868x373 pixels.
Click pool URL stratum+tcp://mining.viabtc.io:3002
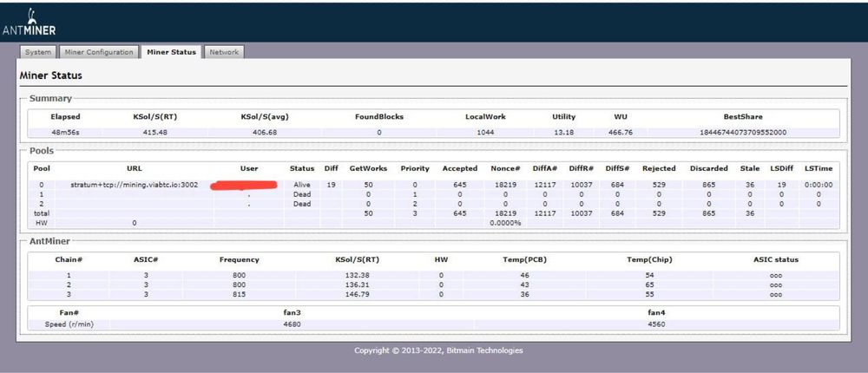[x=135, y=185]
